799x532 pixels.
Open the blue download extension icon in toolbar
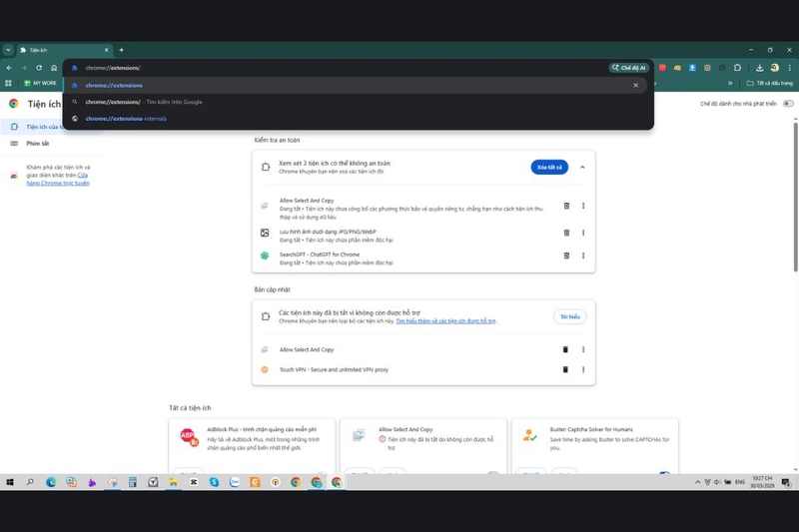click(x=692, y=68)
